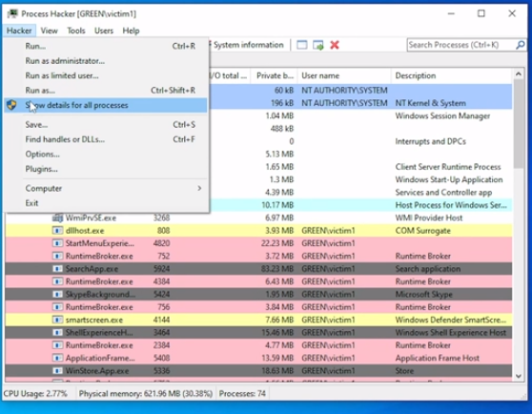
Task: Sort by Private bytes column header
Action: pos(274,75)
